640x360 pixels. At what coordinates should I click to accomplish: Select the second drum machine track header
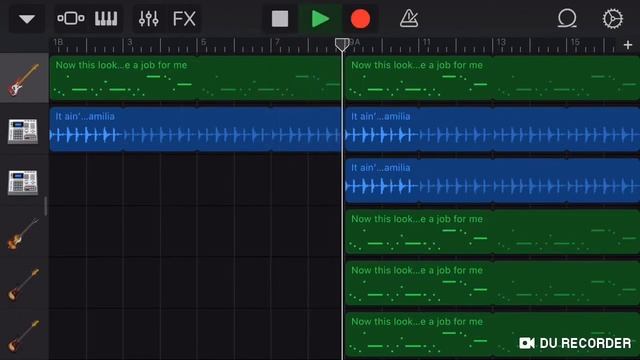click(24, 181)
